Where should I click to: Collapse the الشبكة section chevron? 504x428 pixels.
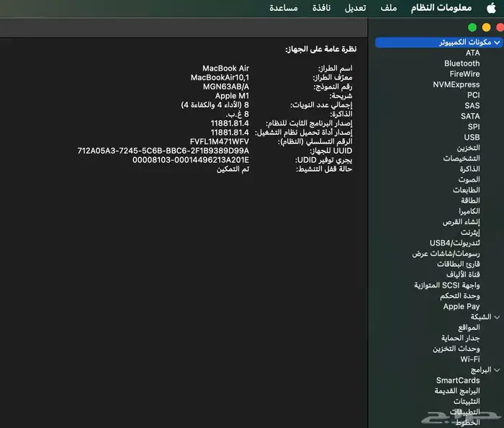[x=497, y=317]
